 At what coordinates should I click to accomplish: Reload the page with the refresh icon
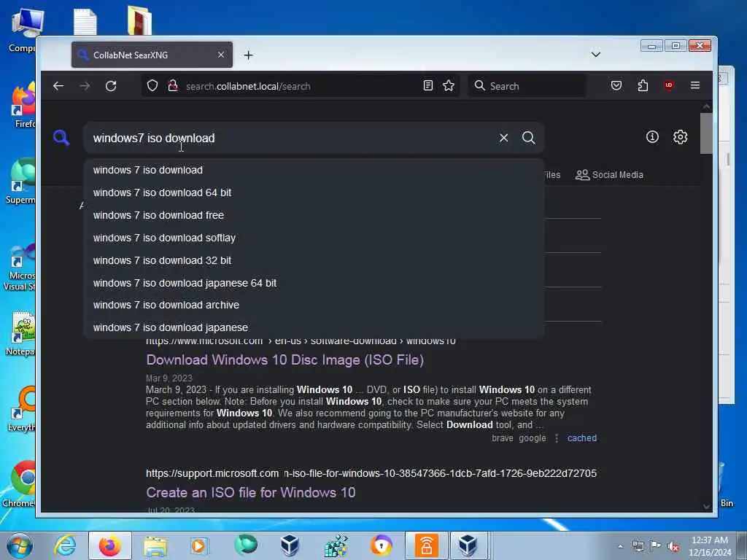pyautogui.click(x=111, y=86)
